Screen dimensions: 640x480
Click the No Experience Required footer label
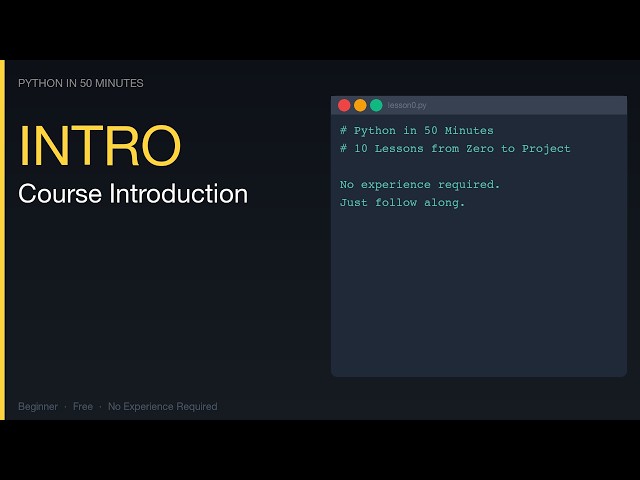pos(162,407)
